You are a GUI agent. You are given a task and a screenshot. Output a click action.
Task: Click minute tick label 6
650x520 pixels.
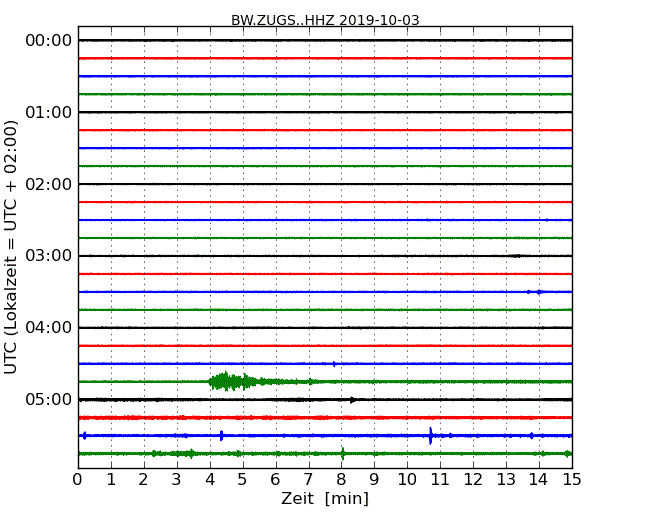pyautogui.click(x=275, y=480)
